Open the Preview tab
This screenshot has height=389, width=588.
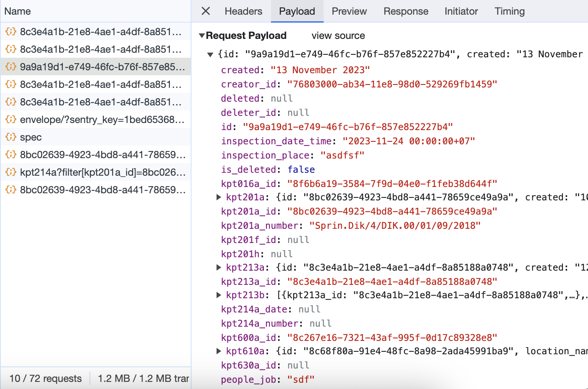pyautogui.click(x=349, y=11)
